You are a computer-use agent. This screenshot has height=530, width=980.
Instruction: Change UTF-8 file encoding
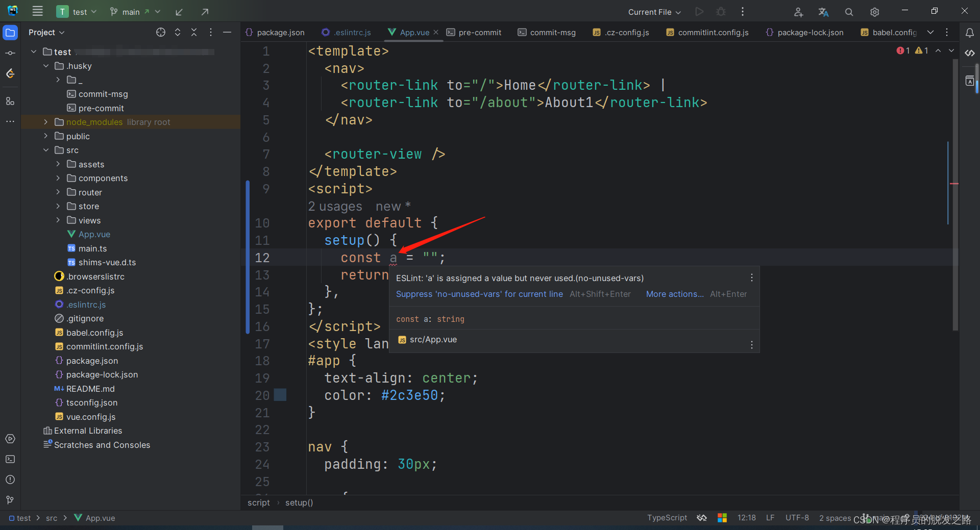click(797, 518)
